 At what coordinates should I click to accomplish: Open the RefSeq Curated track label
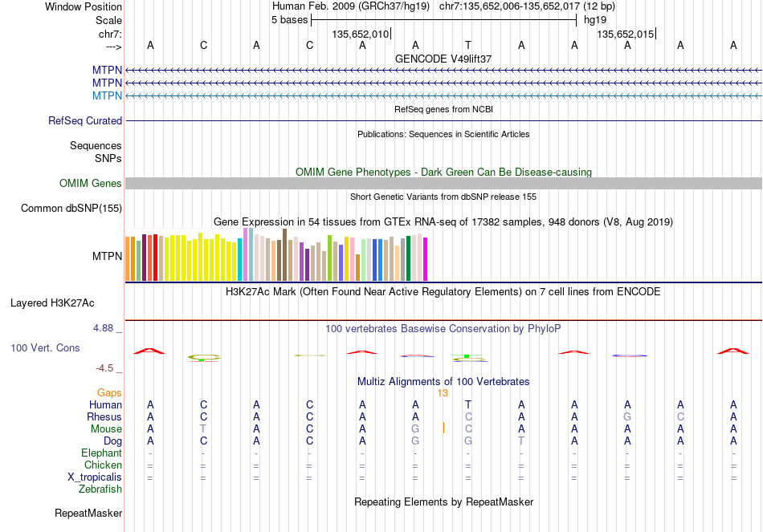pyautogui.click(x=85, y=120)
